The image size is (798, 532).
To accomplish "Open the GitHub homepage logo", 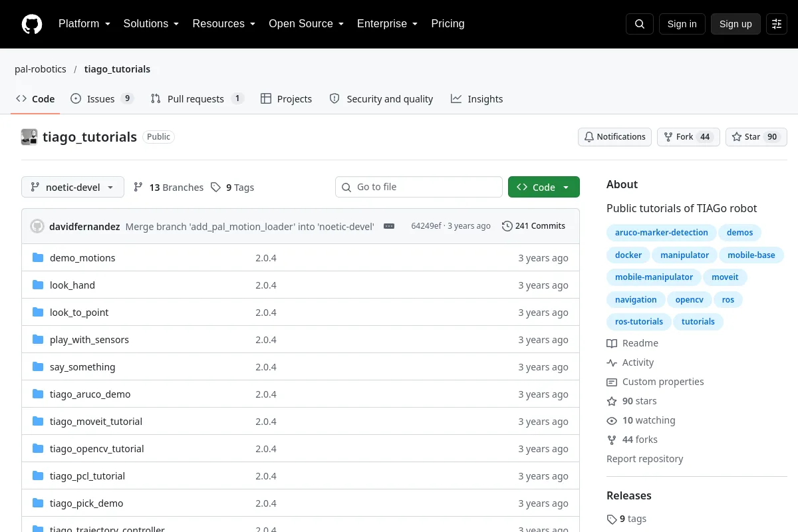I will click(32, 24).
